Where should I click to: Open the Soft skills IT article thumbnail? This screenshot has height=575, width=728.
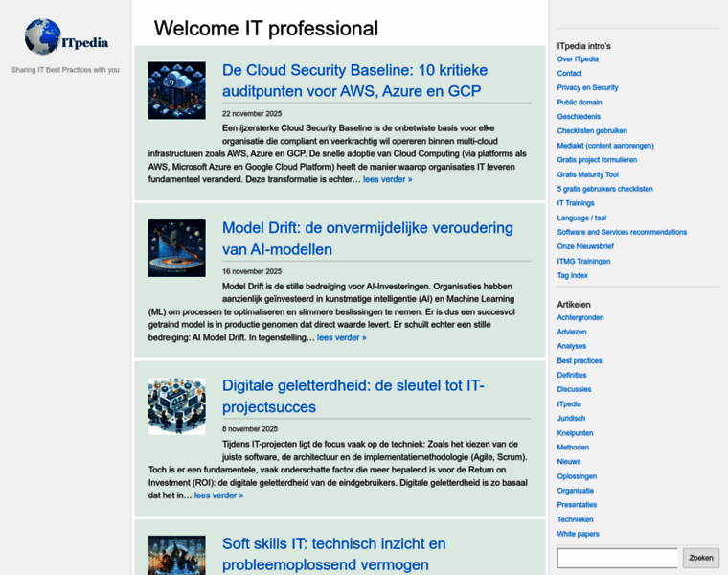pos(177,555)
